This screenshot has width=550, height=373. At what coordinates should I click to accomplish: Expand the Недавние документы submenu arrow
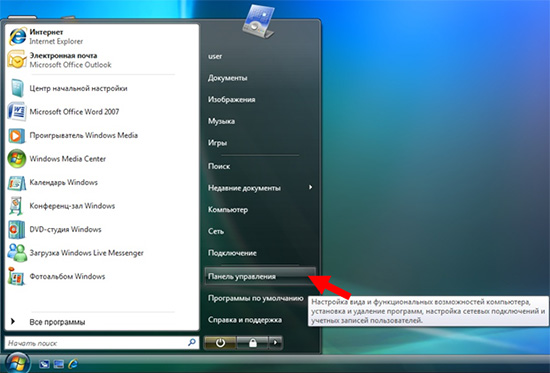point(310,187)
